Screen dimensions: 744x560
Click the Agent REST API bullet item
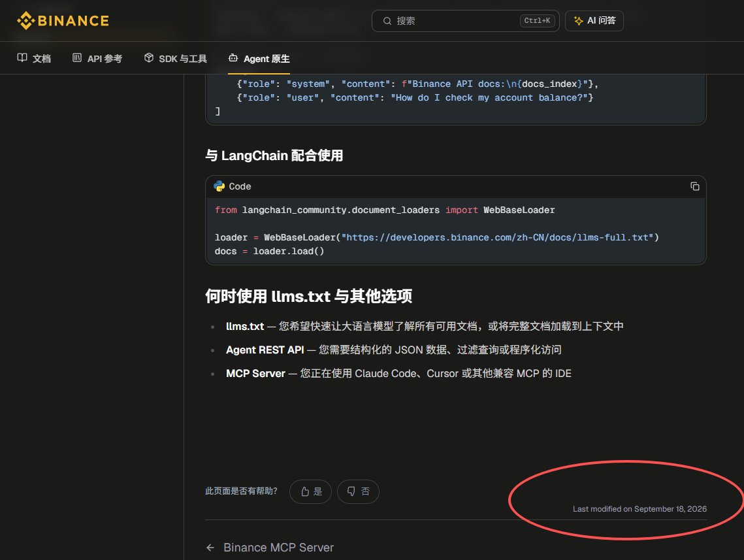click(x=393, y=350)
